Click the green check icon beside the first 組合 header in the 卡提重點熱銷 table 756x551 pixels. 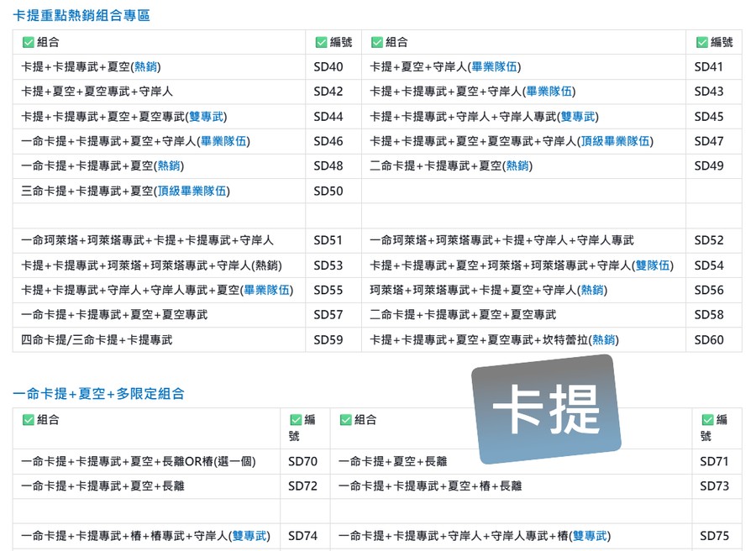point(28,43)
